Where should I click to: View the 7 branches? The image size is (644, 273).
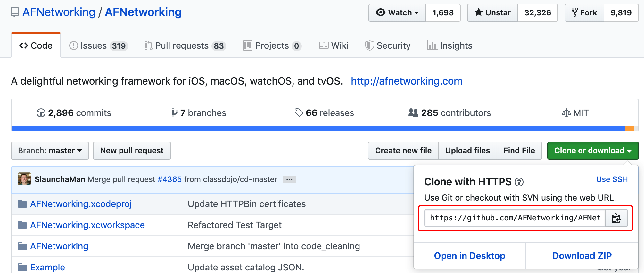pos(199,113)
